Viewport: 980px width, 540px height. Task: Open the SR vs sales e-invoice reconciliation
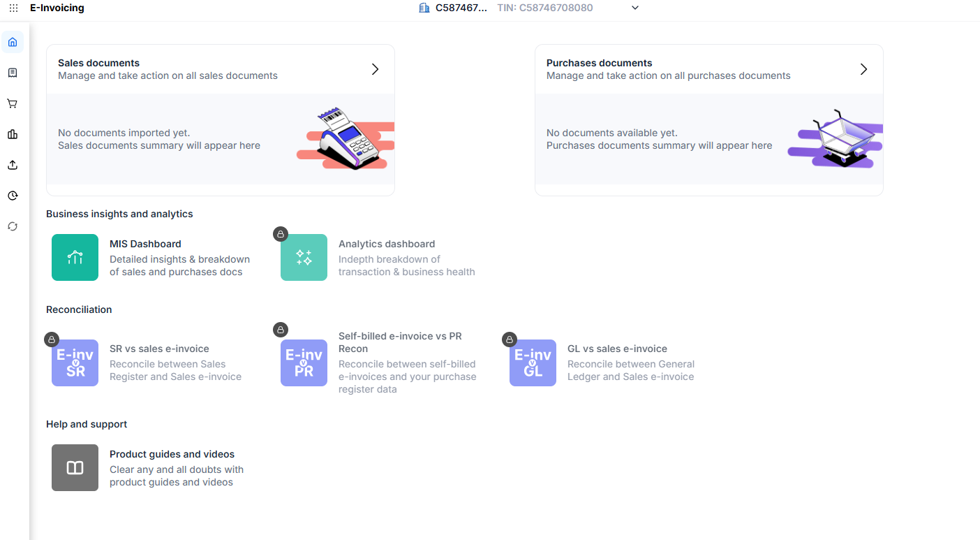159,349
